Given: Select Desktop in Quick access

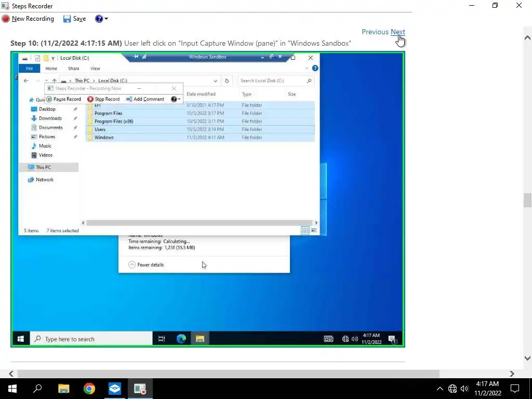Looking at the screenshot, I should 47,109.
